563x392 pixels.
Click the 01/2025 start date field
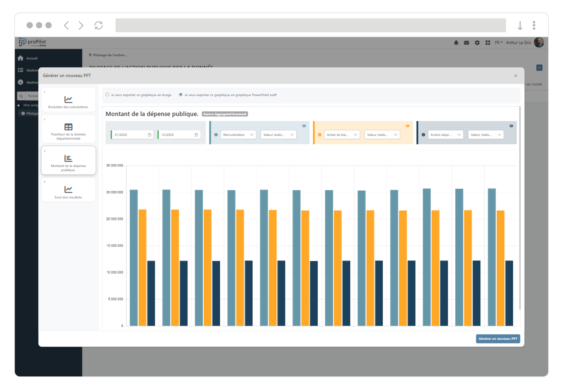(x=130, y=135)
